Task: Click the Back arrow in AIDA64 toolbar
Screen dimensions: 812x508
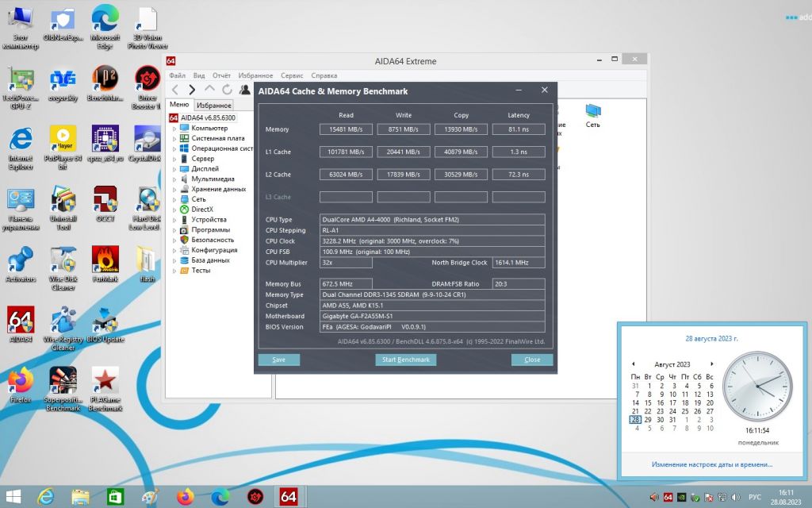Action: point(175,90)
